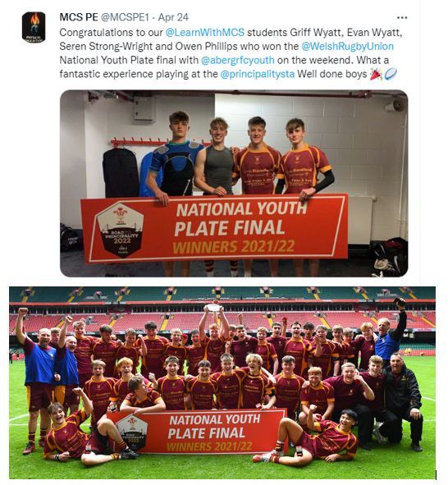Click the WRU badge on the lower banner
Image resolution: width=448 pixels, height=485 pixels.
click(x=132, y=432)
